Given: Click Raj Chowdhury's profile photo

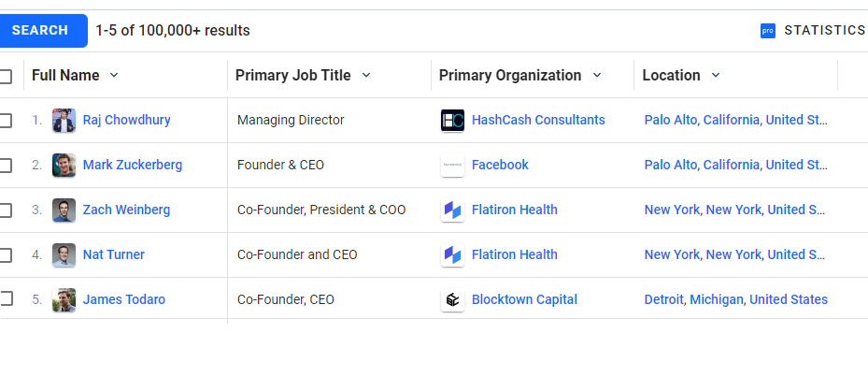Looking at the screenshot, I should click(64, 121).
